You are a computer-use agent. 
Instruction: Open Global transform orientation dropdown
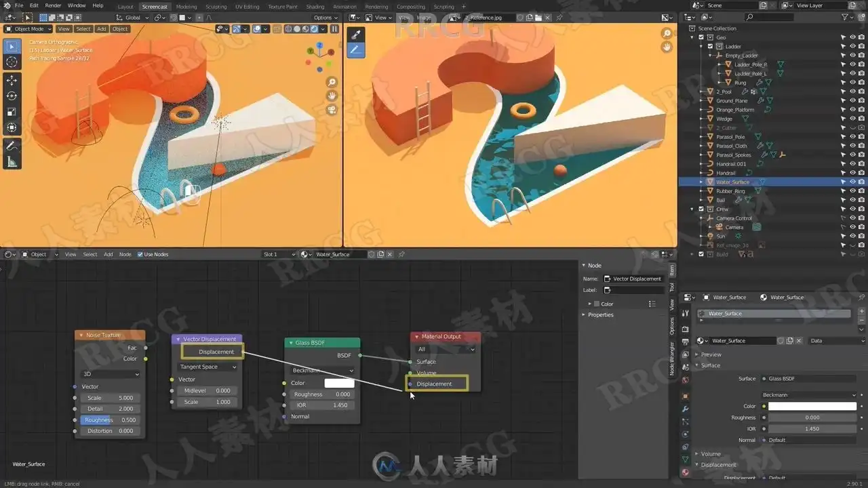click(134, 18)
